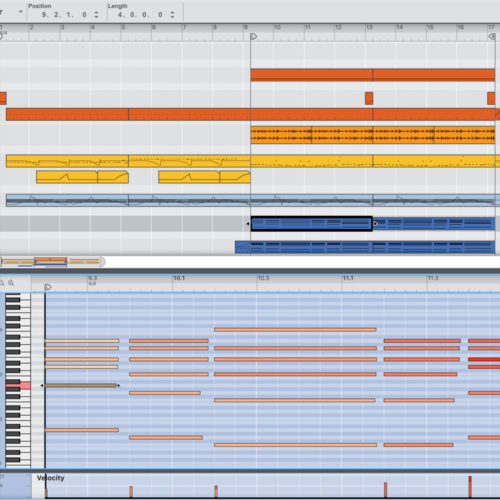Screen dimensions: 500x500
Task: Click the tall red velocity bar at right
Action: click(470, 487)
